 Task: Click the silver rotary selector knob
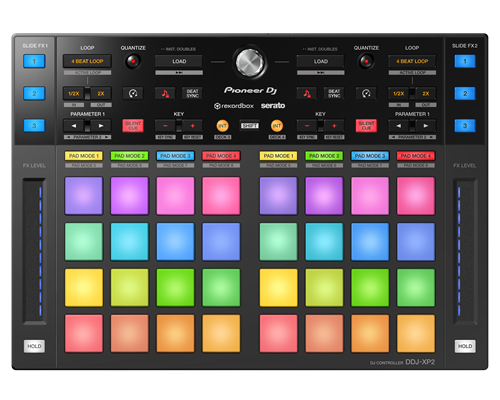[x=250, y=62]
